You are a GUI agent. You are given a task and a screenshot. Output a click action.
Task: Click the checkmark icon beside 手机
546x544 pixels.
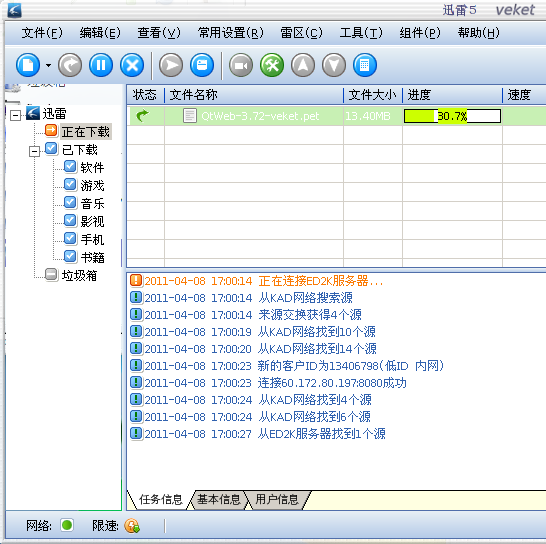coord(70,239)
